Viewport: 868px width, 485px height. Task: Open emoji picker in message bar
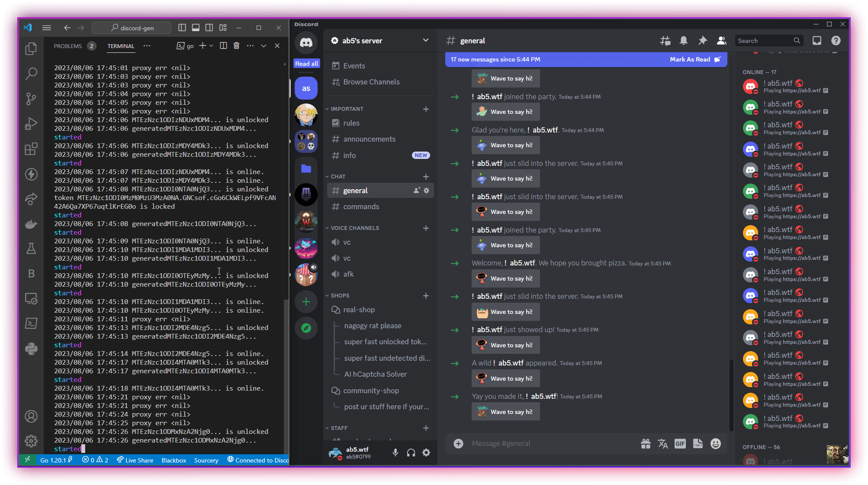pos(716,443)
